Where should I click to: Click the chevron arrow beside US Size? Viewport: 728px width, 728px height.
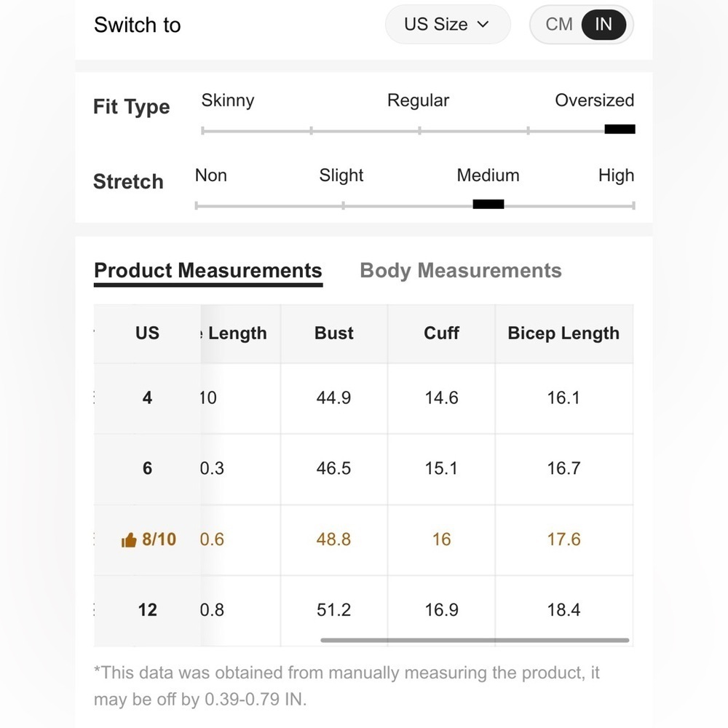point(483,24)
